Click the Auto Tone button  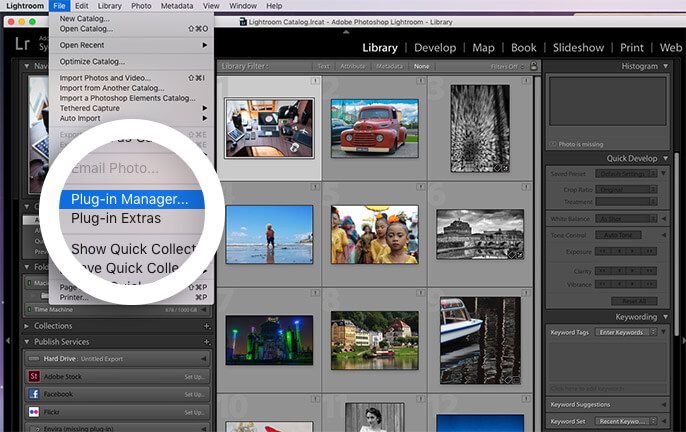618,235
